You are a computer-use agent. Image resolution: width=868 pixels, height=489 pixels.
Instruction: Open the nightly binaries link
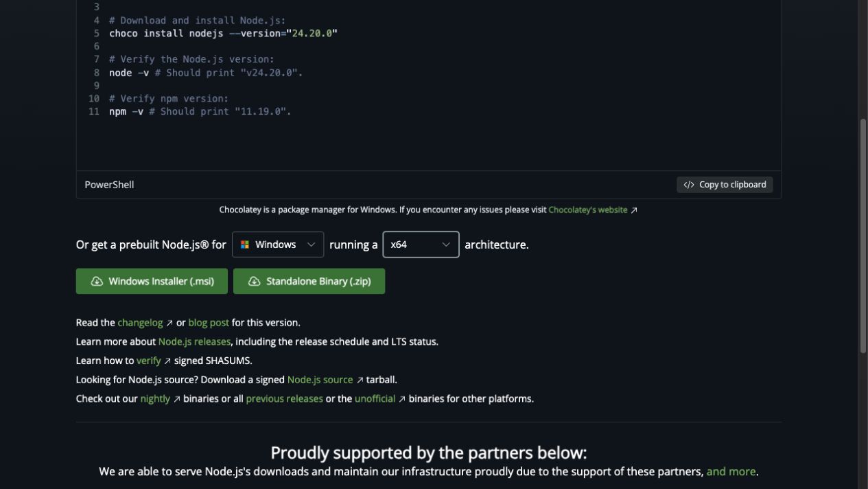[155, 399]
